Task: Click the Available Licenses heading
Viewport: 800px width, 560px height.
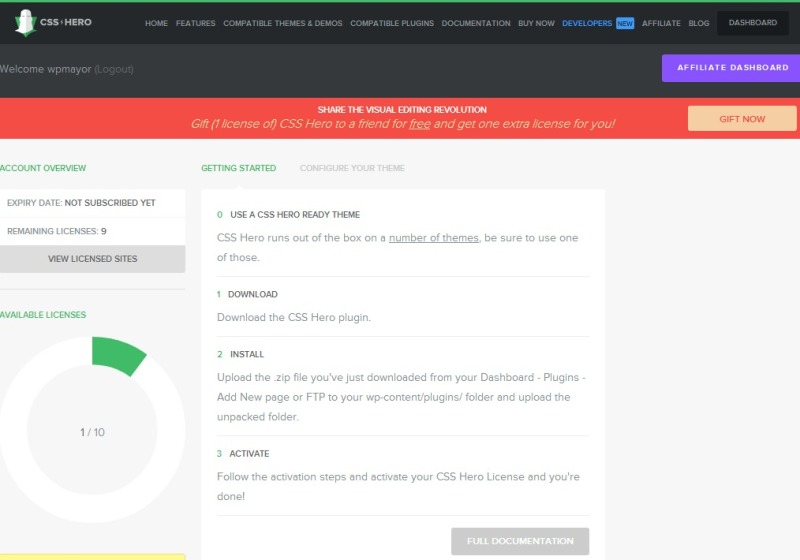Action: coord(43,315)
